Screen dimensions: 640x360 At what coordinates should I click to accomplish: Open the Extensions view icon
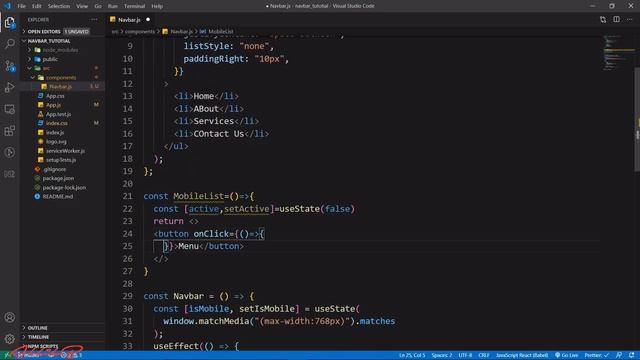click(9, 131)
